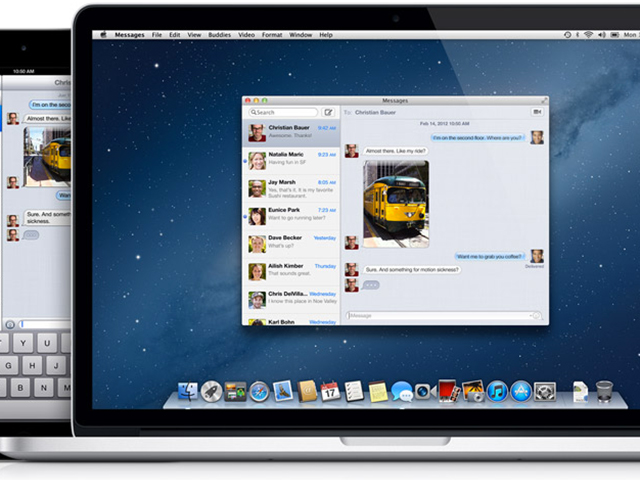Open Reminders checklist icon in Dock

click(354, 391)
